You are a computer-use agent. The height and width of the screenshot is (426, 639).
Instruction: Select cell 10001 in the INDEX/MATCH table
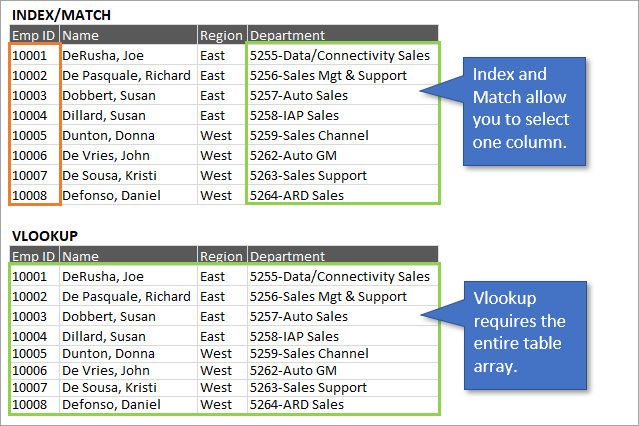point(29,55)
